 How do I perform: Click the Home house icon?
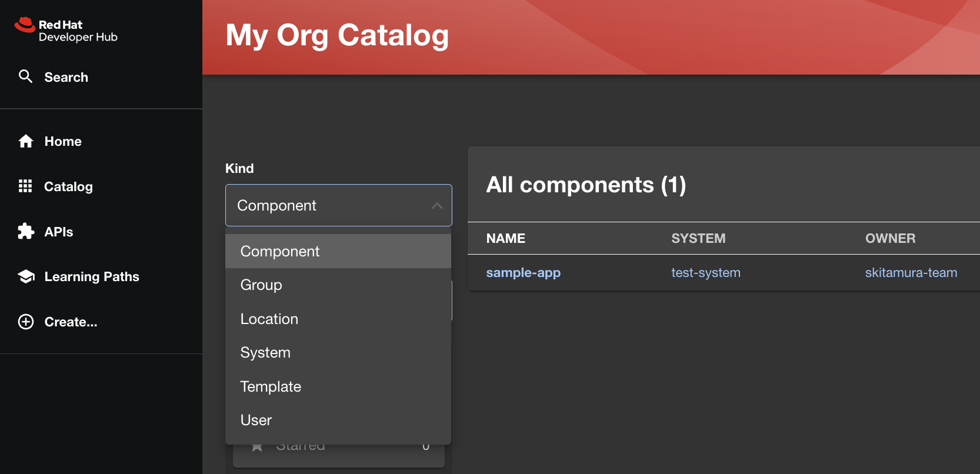click(x=25, y=141)
